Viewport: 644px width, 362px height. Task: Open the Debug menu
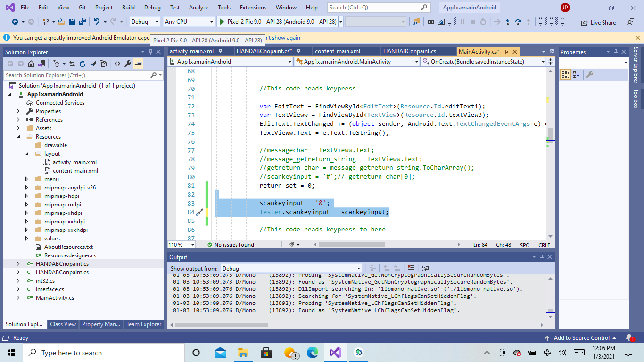[x=152, y=7]
